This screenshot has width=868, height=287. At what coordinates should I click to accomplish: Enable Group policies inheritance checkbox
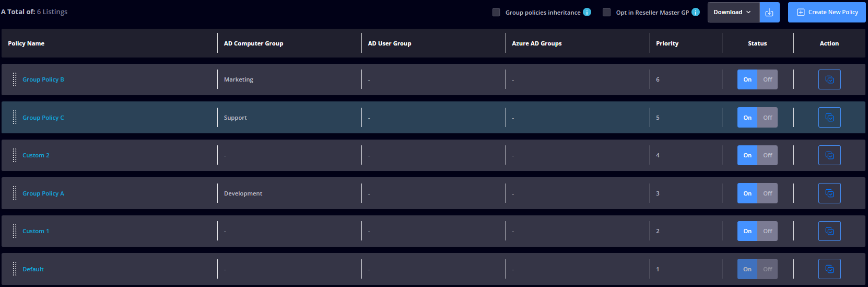(496, 12)
